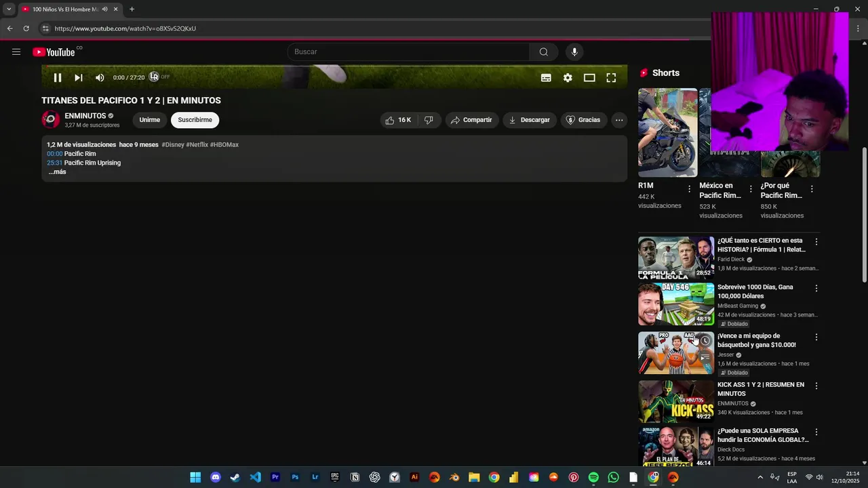
Task: Open the #HBOMax hashtag link
Action: coord(224,145)
